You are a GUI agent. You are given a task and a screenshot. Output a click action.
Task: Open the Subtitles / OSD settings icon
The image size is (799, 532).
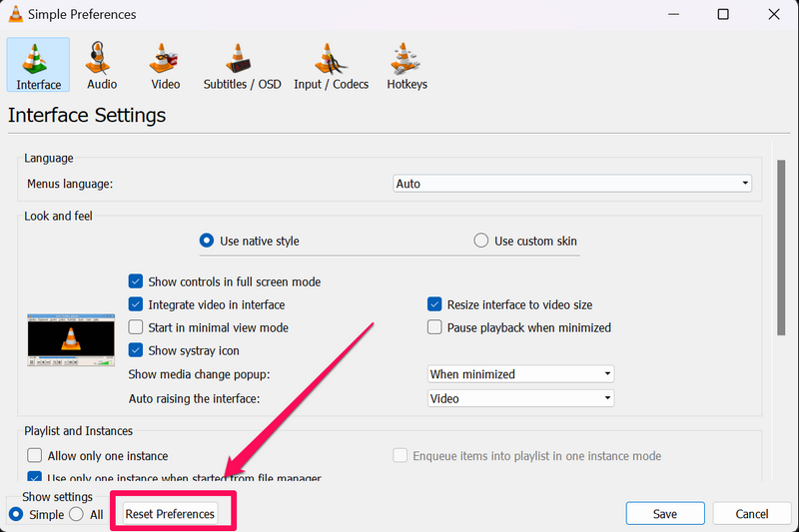[x=242, y=60]
